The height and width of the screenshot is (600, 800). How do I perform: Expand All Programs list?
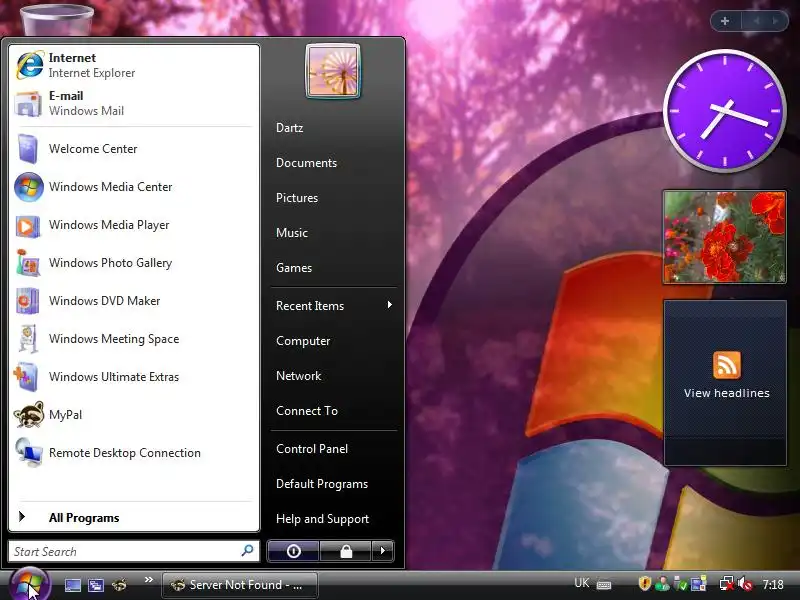coord(134,517)
